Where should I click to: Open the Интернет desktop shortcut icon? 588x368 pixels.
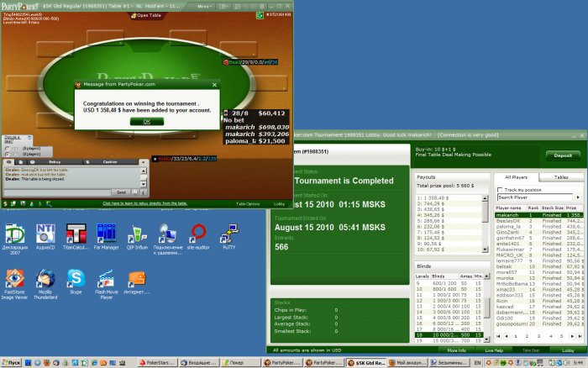(x=137, y=281)
